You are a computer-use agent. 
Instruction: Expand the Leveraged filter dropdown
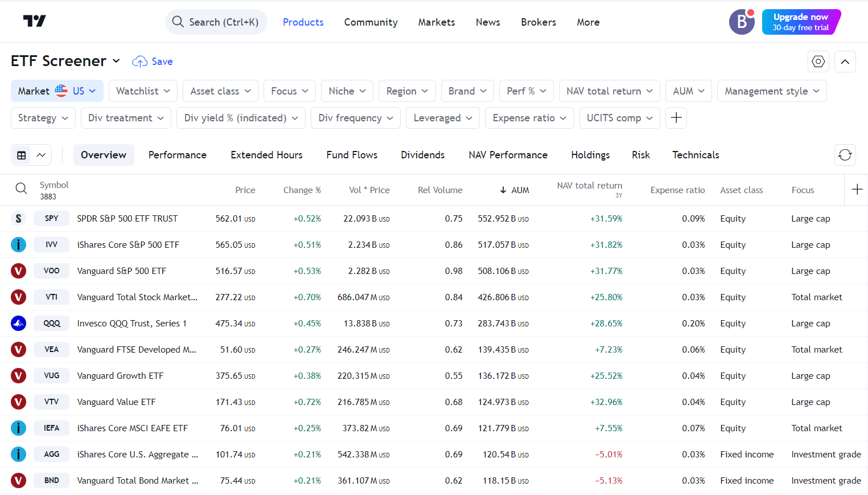(x=443, y=118)
